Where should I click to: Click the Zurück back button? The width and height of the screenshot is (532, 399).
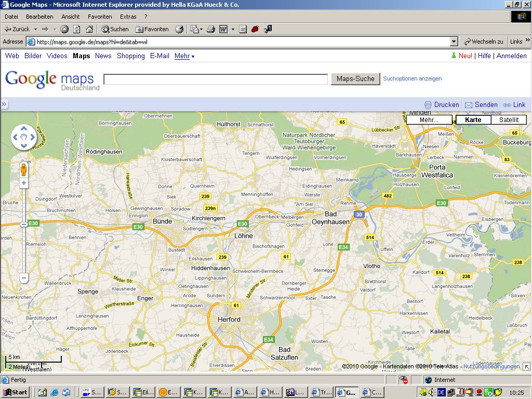point(17,29)
